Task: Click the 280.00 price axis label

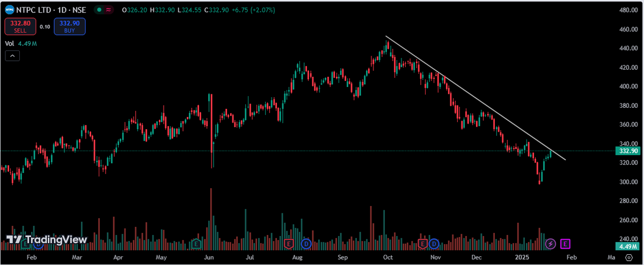Action: pyautogui.click(x=627, y=201)
